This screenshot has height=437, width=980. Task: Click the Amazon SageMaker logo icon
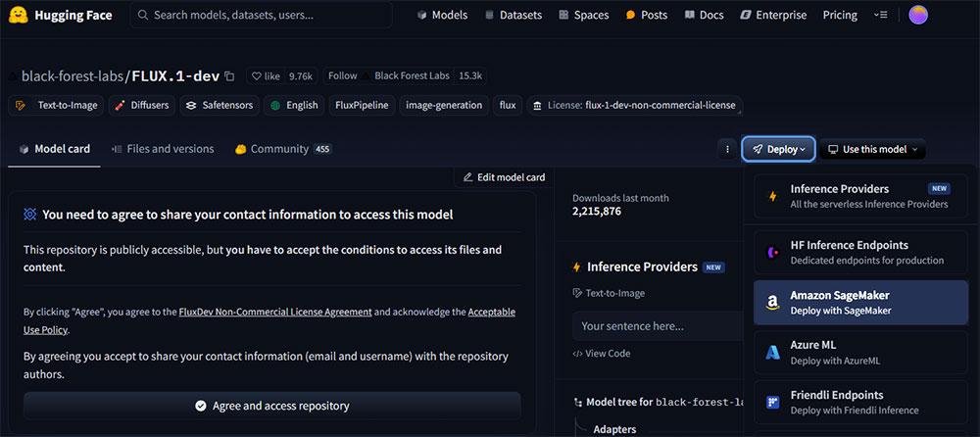[772, 303]
